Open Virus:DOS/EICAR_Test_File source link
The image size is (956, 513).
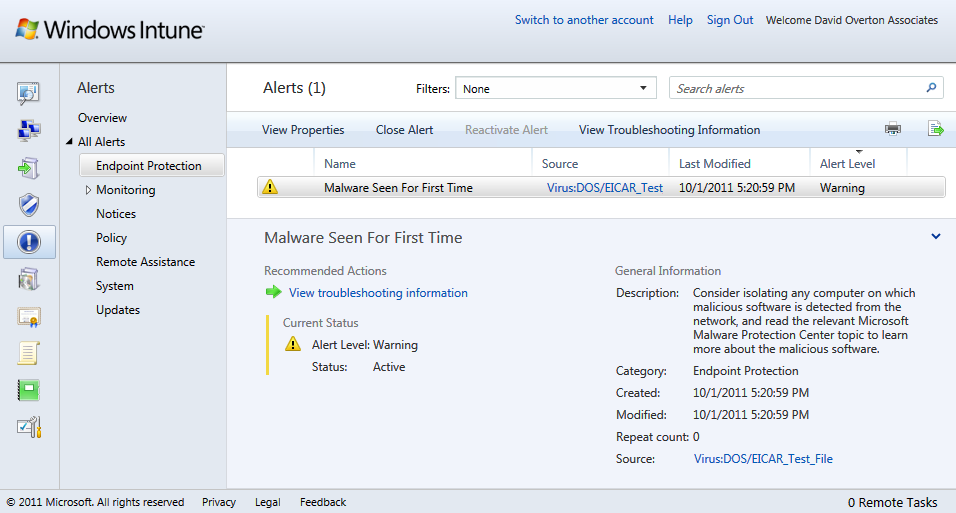point(763,458)
